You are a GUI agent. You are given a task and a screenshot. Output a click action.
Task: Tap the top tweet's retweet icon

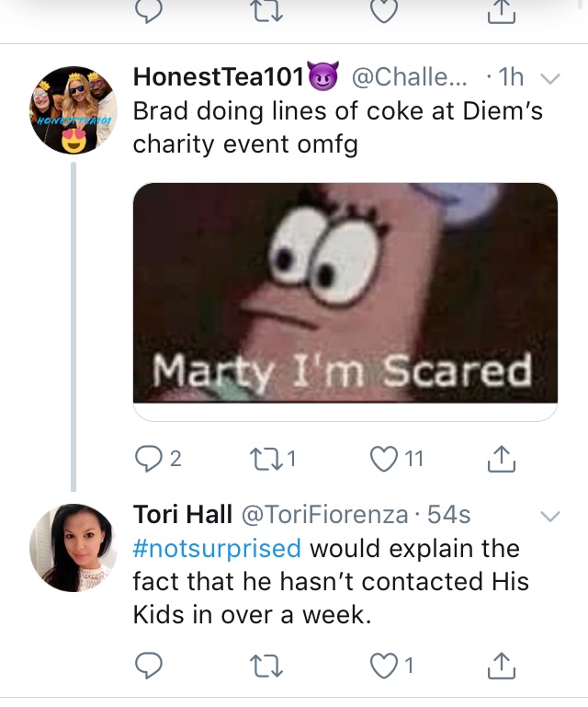[267, 11]
